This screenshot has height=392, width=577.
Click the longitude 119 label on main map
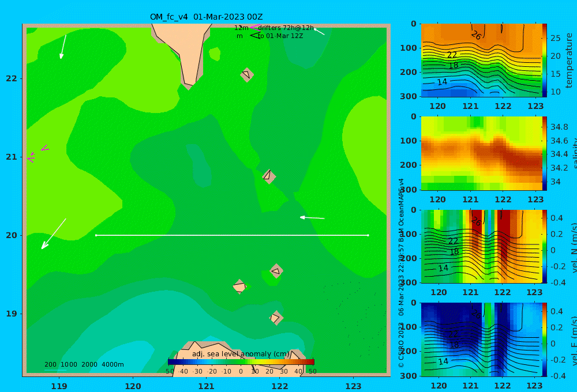tap(59, 386)
